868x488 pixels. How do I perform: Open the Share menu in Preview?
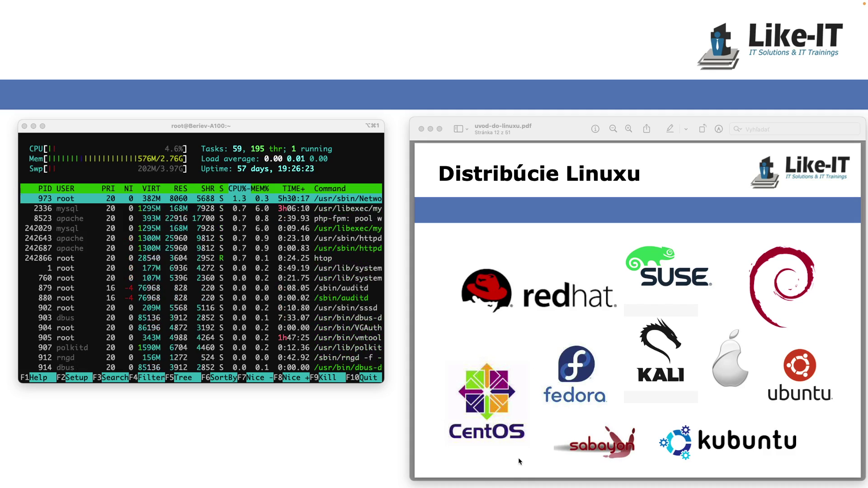646,129
